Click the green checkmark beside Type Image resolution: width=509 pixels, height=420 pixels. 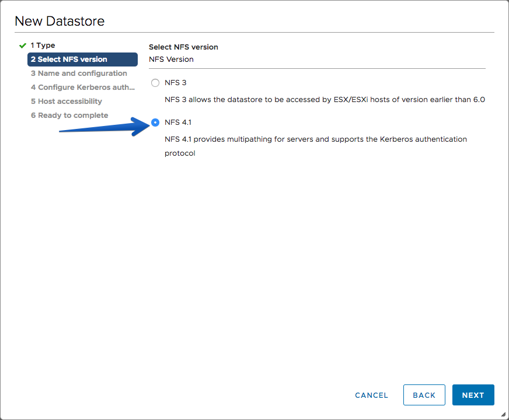point(22,45)
